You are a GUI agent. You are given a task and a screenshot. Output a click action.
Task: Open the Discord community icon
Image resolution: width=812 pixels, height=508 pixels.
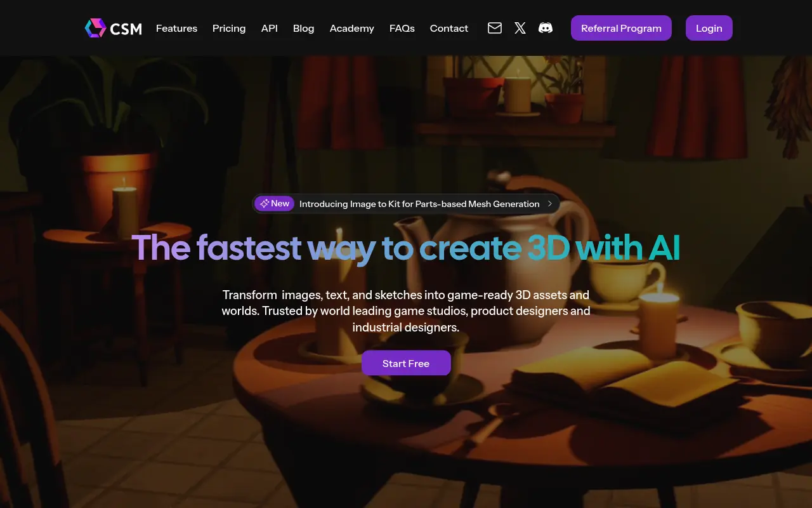(545, 28)
